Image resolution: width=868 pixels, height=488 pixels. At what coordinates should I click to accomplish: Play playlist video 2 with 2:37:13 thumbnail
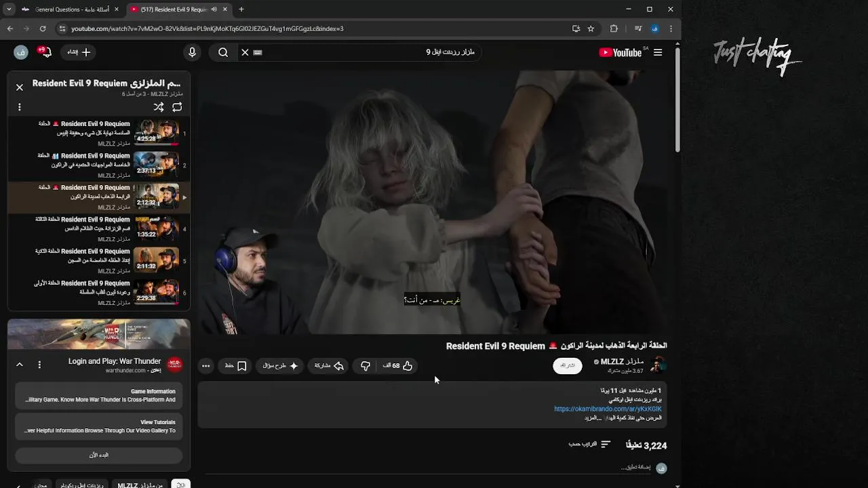98,165
